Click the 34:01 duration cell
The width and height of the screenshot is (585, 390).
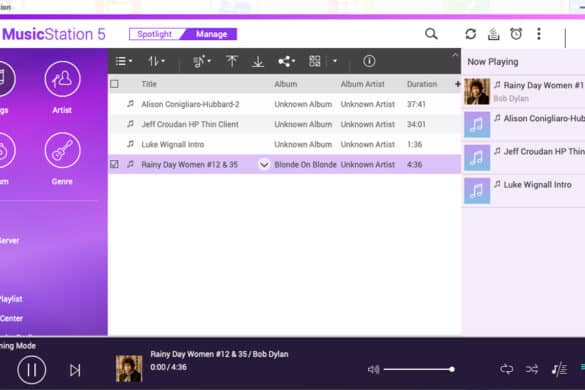[x=416, y=124]
